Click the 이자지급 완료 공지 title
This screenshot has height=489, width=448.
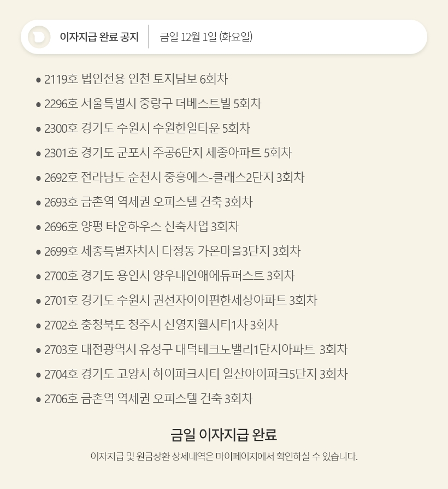pos(99,37)
